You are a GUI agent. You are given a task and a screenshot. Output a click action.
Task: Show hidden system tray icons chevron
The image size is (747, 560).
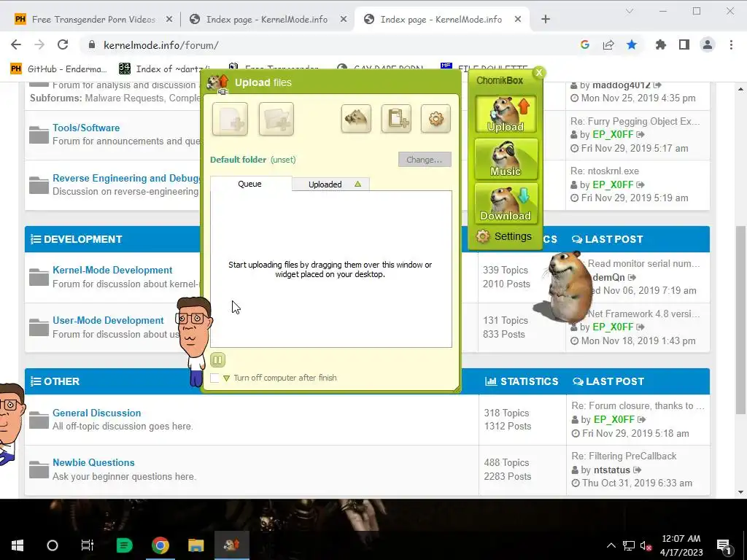click(x=611, y=545)
